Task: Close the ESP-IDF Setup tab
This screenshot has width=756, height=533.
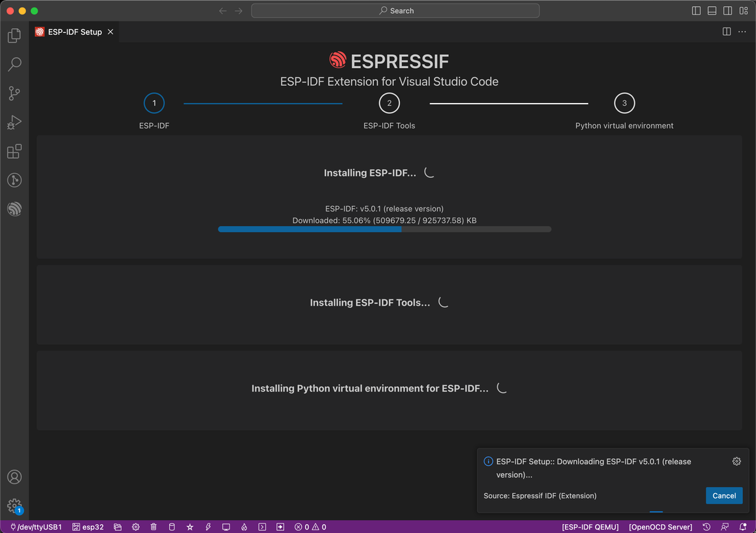Action: [111, 32]
